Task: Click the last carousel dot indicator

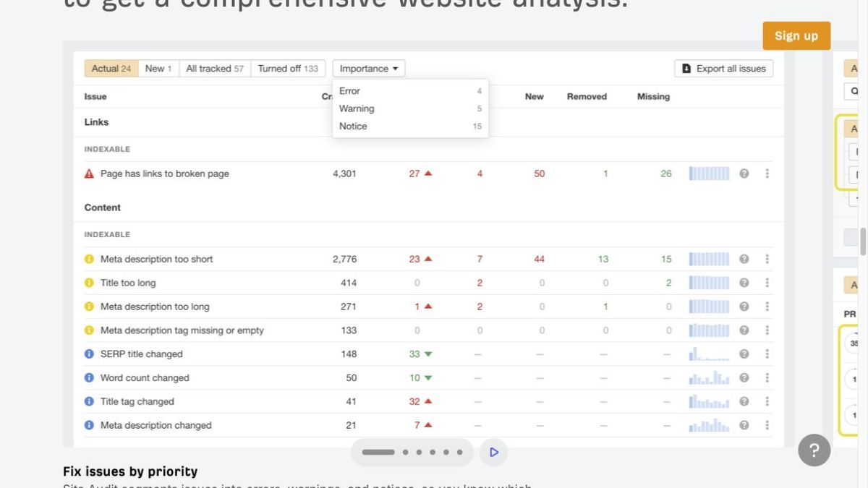Action: tap(460, 452)
